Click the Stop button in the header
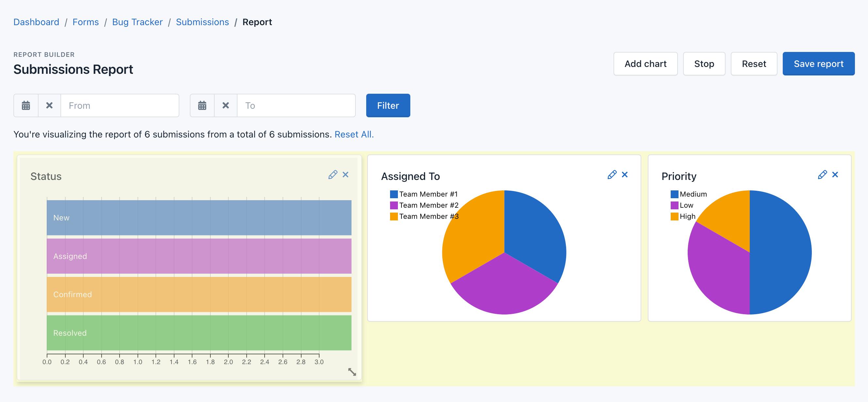The width and height of the screenshot is (868, 402). (x=704, y=64)
